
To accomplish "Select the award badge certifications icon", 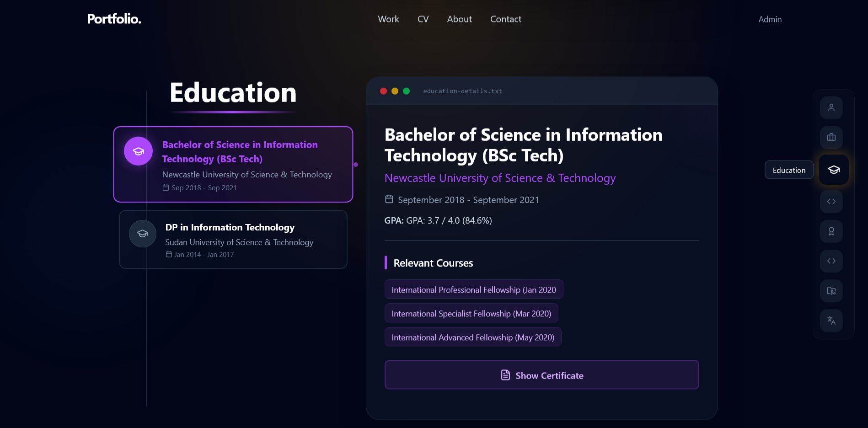I will [x=831, y=231].
